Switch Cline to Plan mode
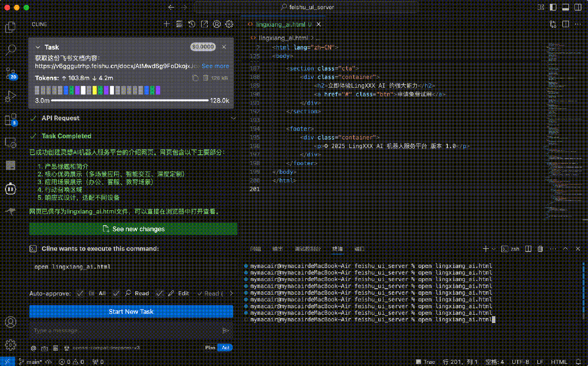Viewport: 588px width, 366px height. click(x=210, y=347)
